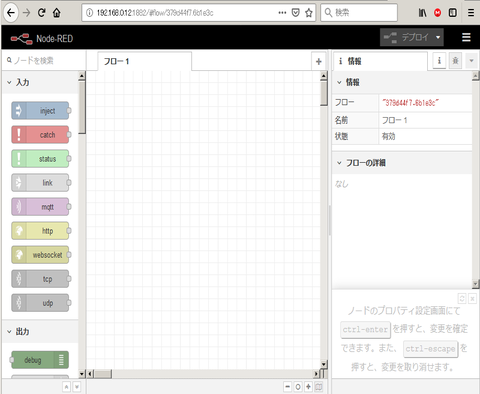Viewport: 480px width, 394px height.
Task: Toggle the canvas navigator map icon
Action: (x=319, y=387)
